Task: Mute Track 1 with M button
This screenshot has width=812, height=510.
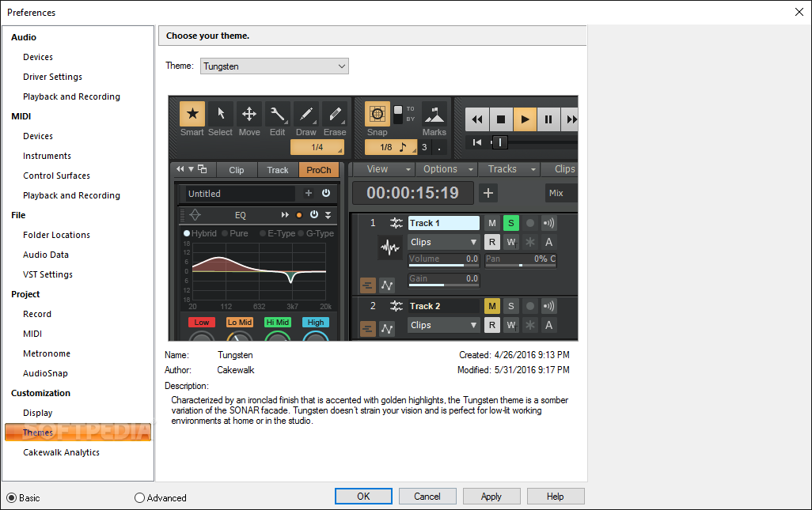Action: [492, 223]
